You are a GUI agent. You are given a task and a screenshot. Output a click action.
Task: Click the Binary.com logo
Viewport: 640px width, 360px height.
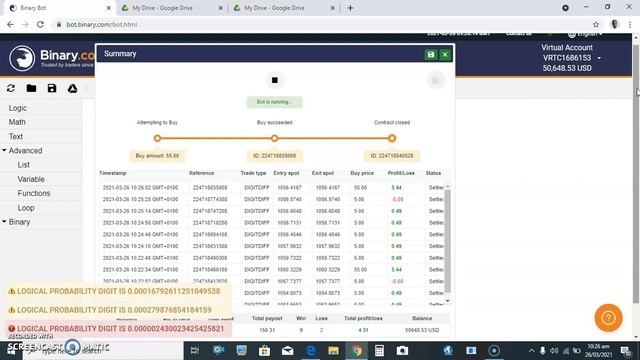[51, 58]
